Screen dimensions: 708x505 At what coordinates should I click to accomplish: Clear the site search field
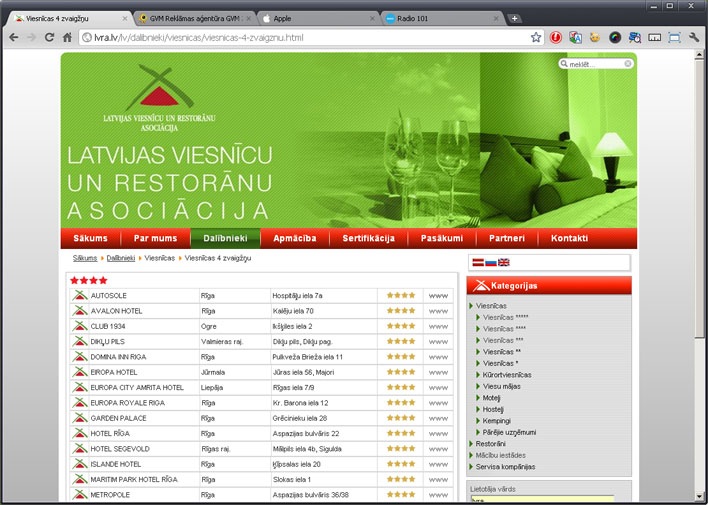[x=628, y=64]
